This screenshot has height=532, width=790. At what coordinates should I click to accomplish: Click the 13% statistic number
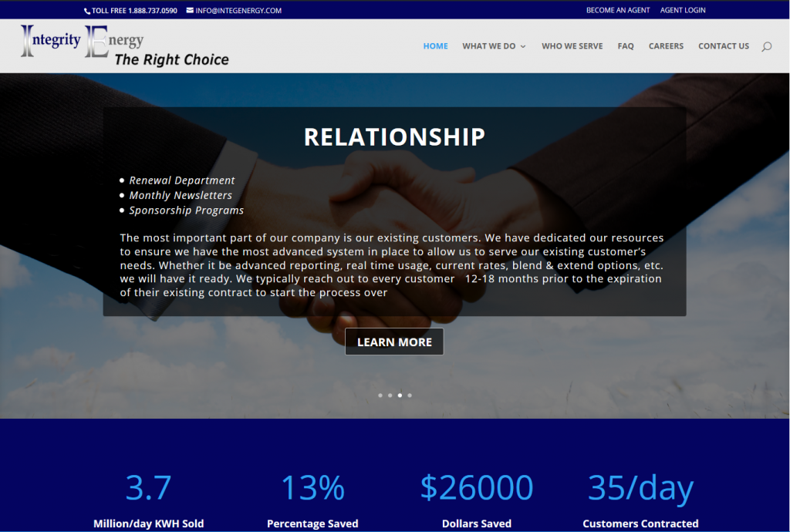313,487
